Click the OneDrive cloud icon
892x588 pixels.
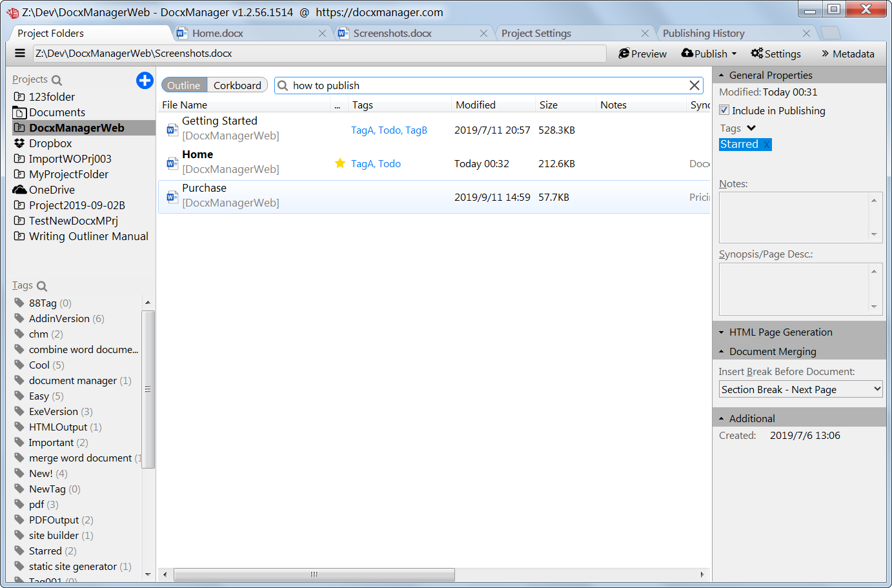(x=19, y=190)
